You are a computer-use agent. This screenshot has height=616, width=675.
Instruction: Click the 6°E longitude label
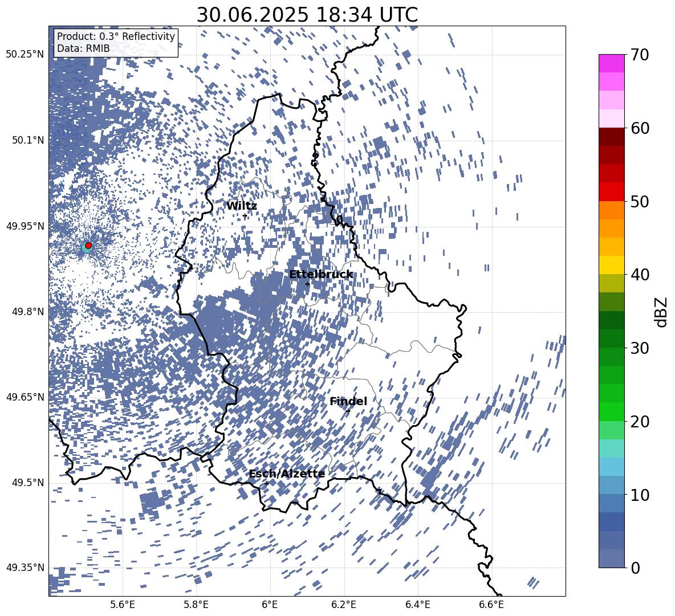(270, 605)
